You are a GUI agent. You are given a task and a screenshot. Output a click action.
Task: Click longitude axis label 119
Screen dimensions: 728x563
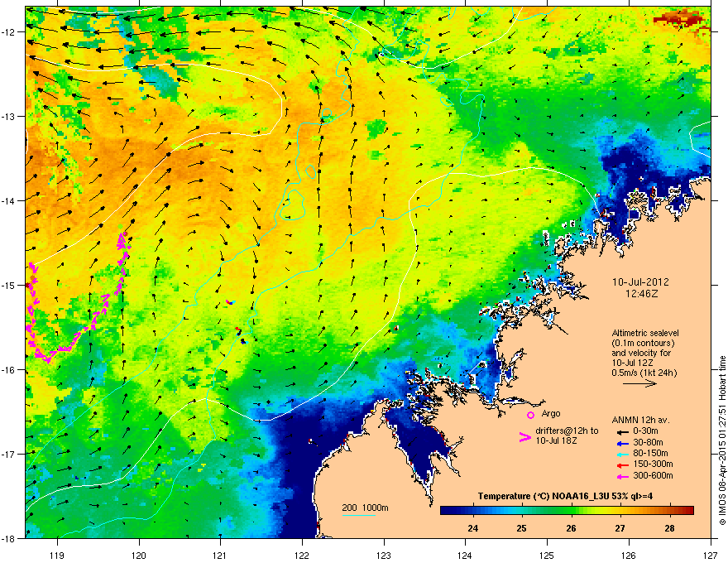[x=58, y=555]
